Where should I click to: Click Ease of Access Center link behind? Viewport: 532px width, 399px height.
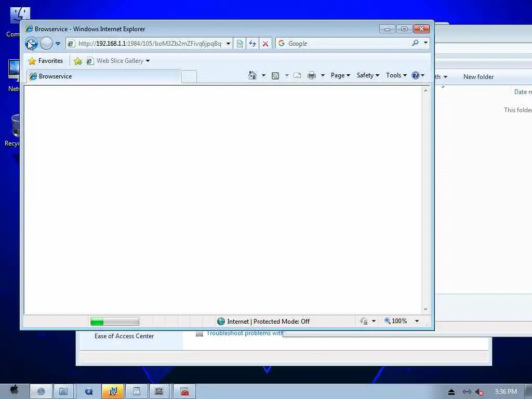point(124,336)
